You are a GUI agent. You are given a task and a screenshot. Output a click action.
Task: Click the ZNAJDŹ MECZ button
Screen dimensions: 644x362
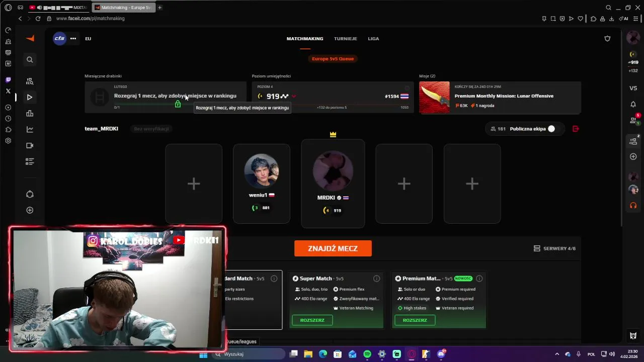click(333, 248)
